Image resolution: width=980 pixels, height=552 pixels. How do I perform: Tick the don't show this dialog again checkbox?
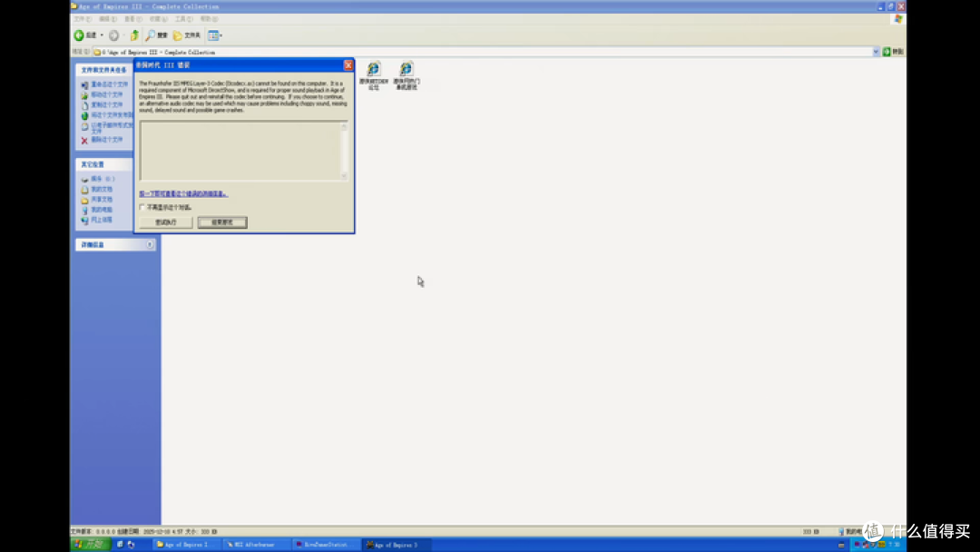(x=142, y=207)
